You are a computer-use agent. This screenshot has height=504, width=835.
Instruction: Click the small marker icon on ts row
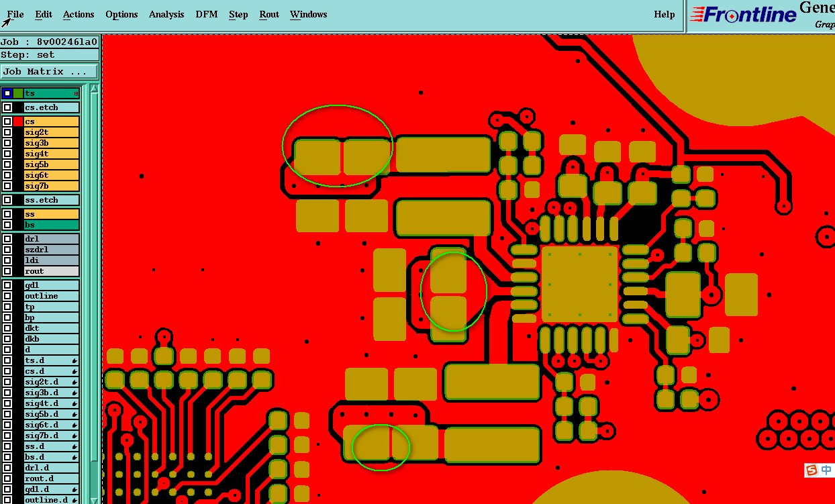coord(76,93)
